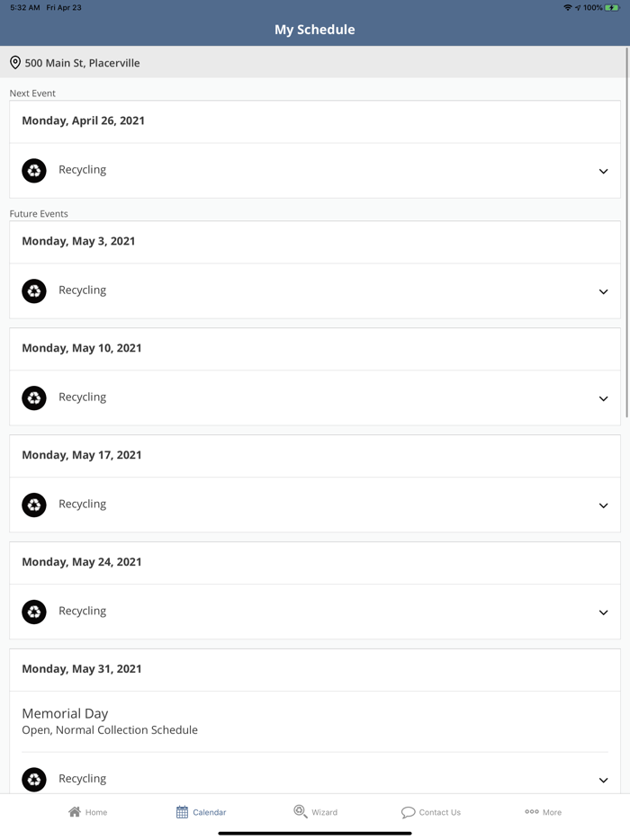
Task: Expand the May 17 Recycling chevron
Action: click(x=603, y=505)
